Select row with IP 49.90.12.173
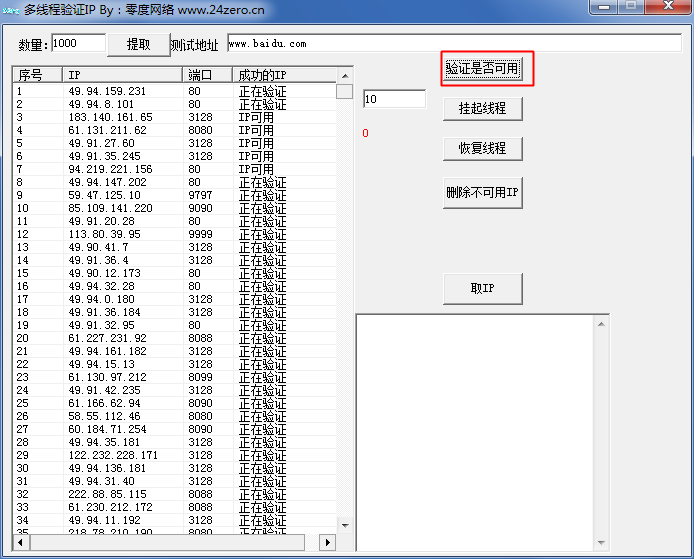This screenshot has height=559, width=694. [174, 273]
